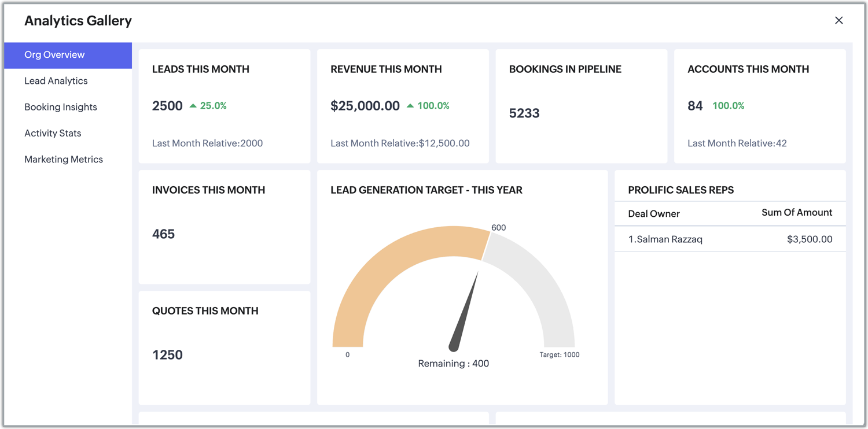Click the 25.0% growth indicator
868x429 pixels.
pyautogui.click(x=212, y=106)
